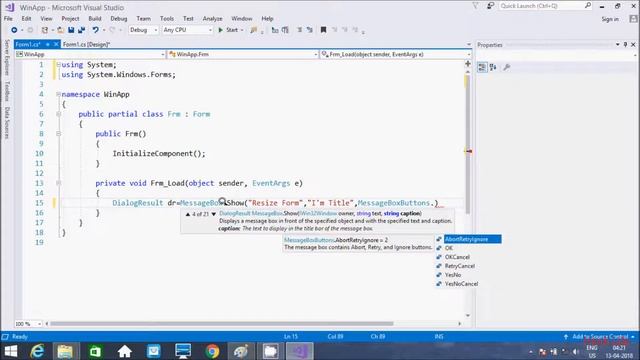Screen dimensions: 640x360
Task: Open the Analyze menu
Action: point(213,18)
